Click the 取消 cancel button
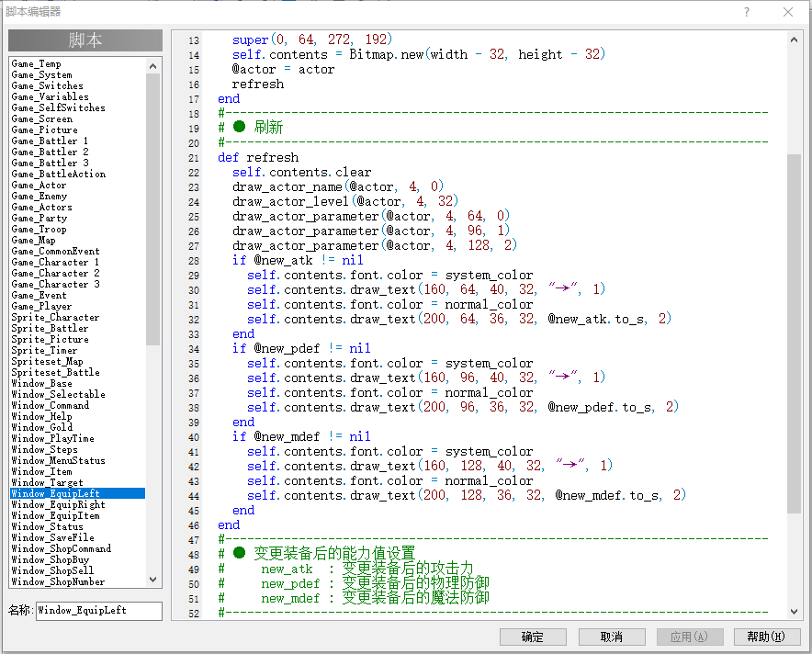The width and height of the screenshot is (812, 654). click(x=612, y=637)
